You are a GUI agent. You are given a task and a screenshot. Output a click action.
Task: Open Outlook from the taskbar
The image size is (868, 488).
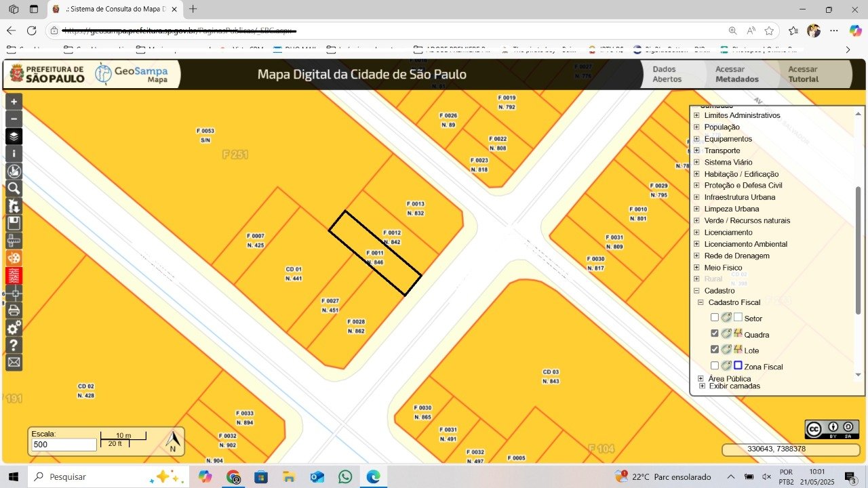[x=317, y=476]
